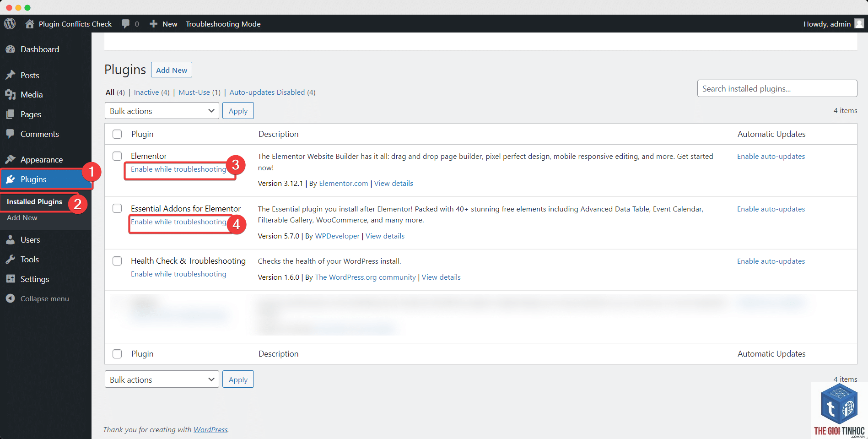Click the Comments icon in sidebar

[10, 134]
